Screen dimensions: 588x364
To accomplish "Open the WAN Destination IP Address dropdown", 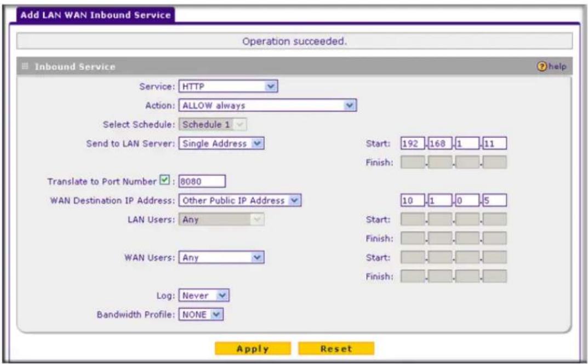I will [x=240, y=200].
